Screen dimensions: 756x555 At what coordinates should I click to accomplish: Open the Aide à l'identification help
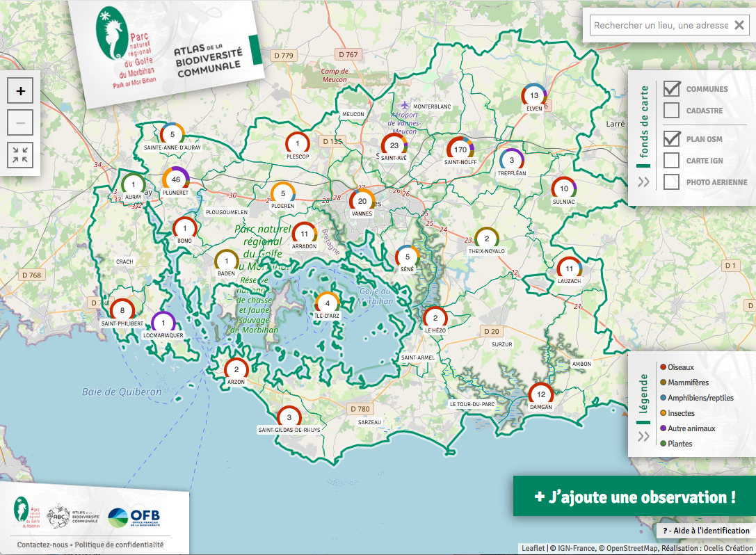tap(705, 531)
